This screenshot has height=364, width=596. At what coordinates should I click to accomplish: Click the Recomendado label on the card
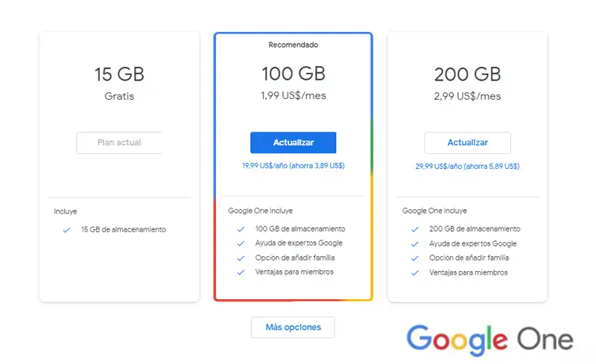(x=293, y=45)
